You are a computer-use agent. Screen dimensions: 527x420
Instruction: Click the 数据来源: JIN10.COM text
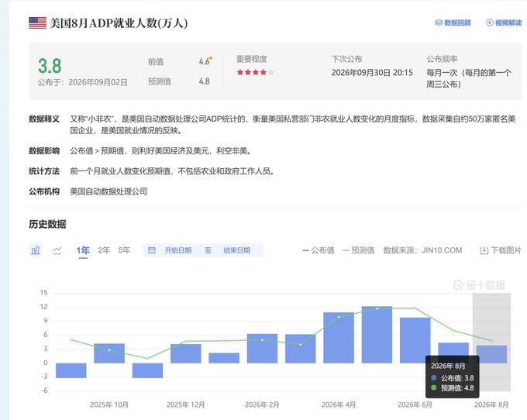[422, 250]
